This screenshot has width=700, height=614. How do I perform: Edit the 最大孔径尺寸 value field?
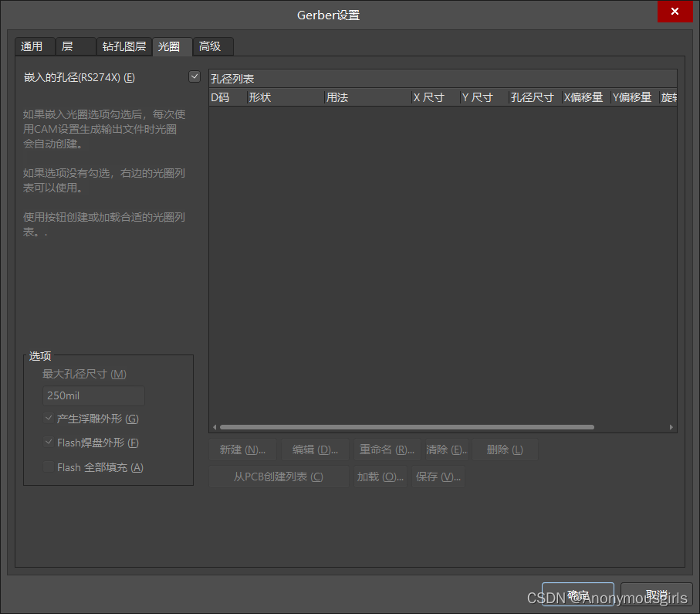(x=93, y=395)
